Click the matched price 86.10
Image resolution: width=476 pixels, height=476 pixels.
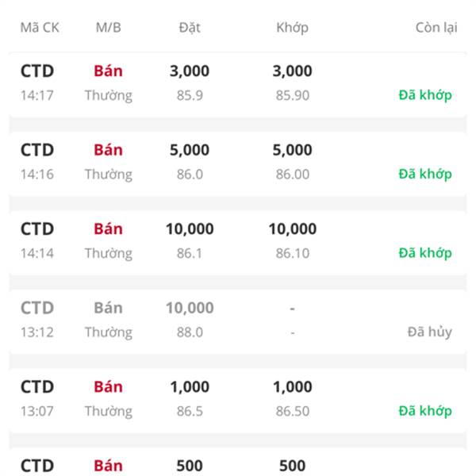tap(293, 253)
